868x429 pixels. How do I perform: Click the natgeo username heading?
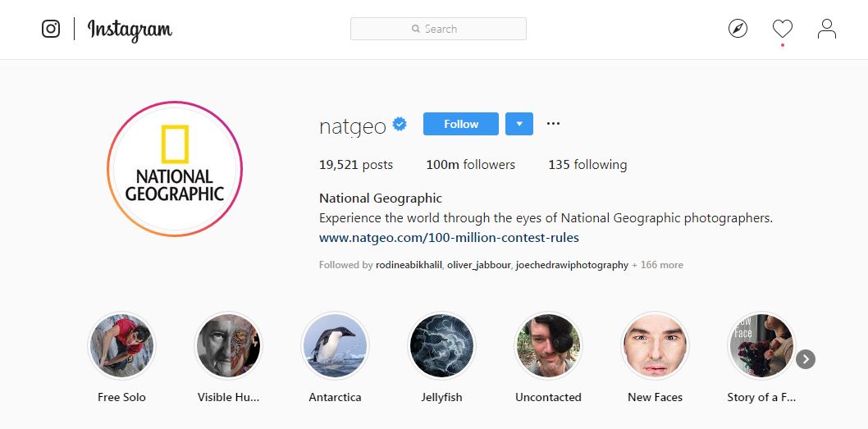[353, 126]
